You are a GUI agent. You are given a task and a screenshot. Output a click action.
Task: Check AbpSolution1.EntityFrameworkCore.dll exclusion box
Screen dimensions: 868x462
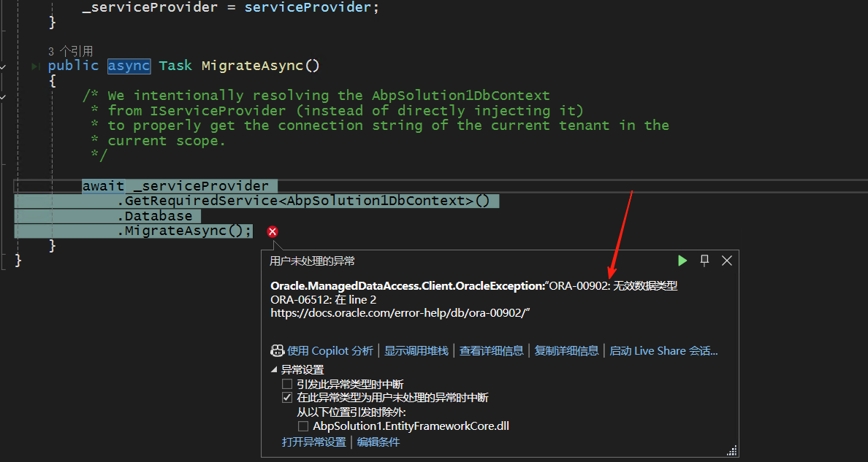click(x=302, y=426)
